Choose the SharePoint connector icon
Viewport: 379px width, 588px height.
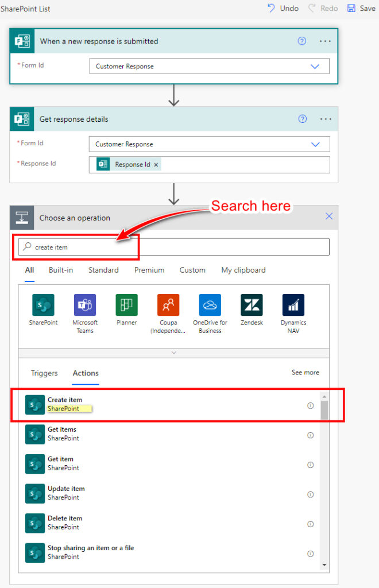pos(43,305)
